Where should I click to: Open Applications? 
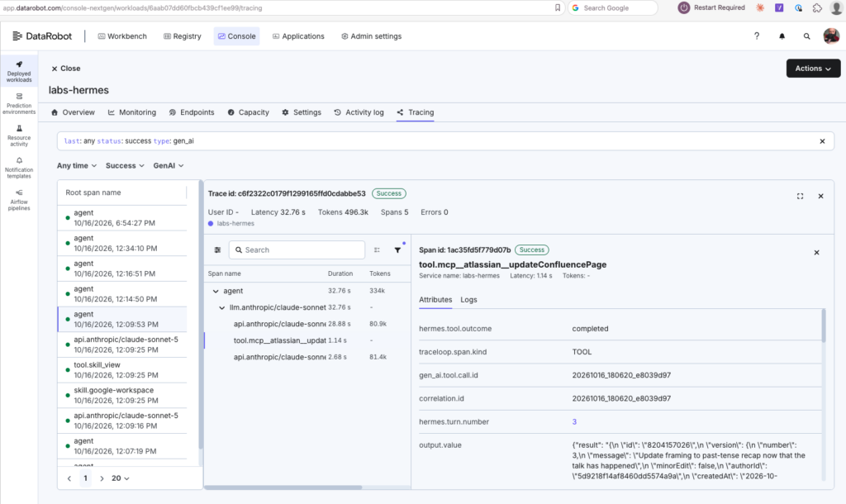[x=298, y=36]
